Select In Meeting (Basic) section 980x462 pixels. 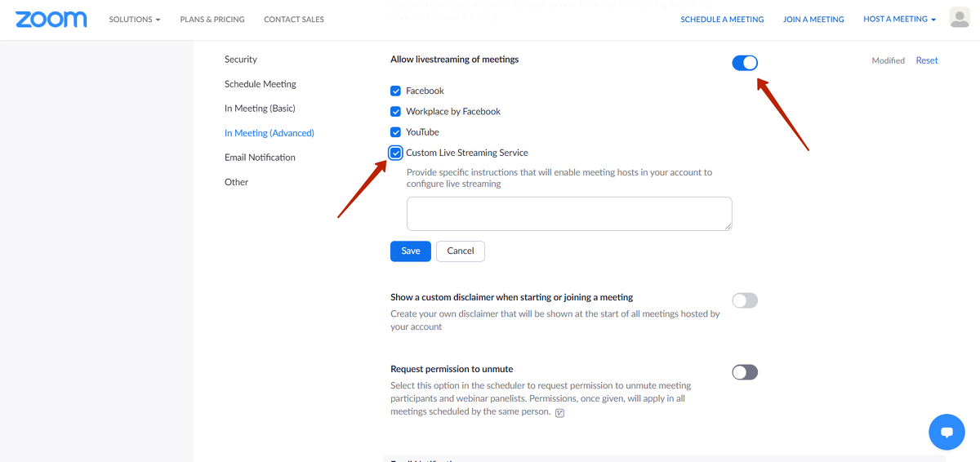[x=260, y=109]
